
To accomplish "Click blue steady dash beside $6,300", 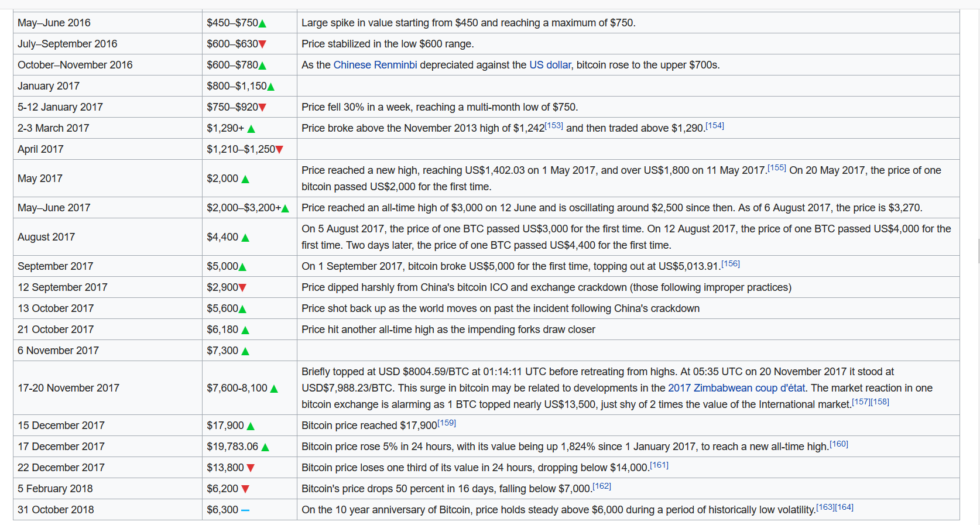I will (x=245, y=510).
